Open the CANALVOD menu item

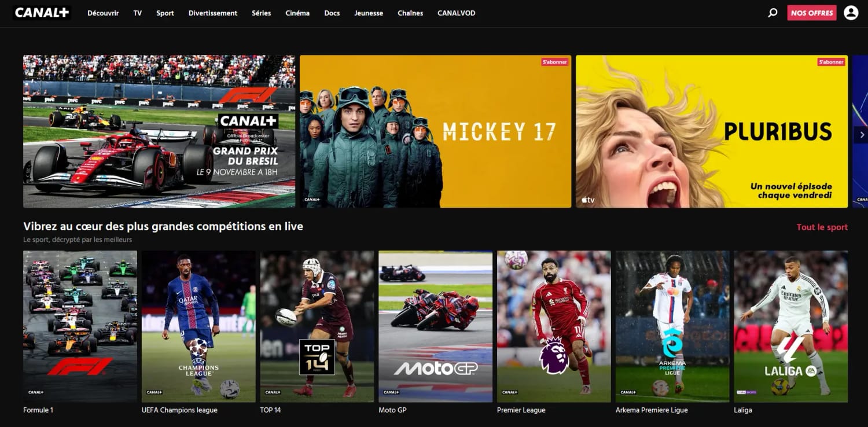click(x=456, y=13)
